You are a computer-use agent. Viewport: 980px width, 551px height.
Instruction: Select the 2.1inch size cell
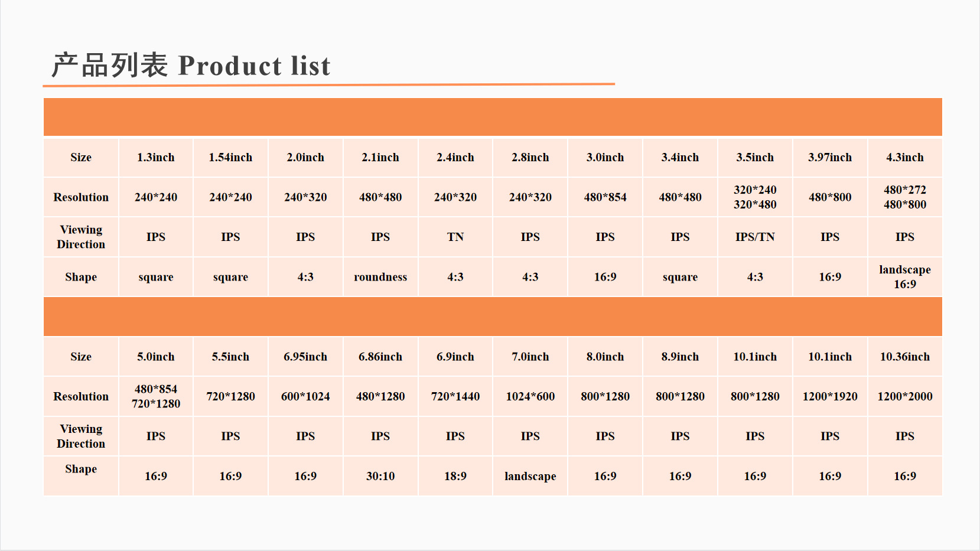click(x=380, y=158)
